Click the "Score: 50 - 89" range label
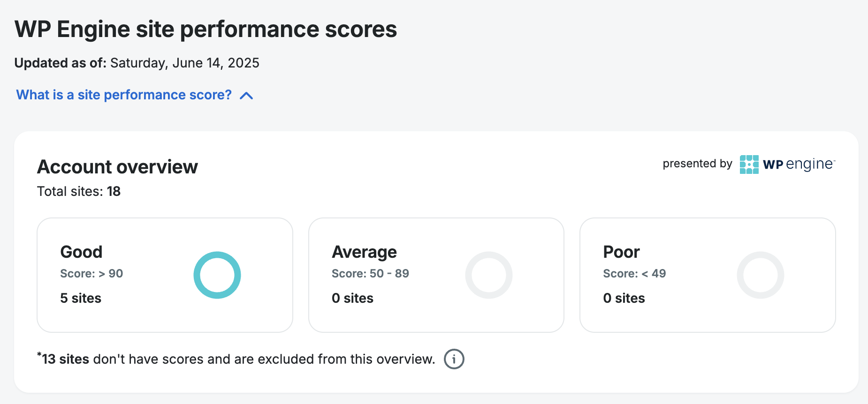This screenshot has height=404, width=868. pos(370,274)
